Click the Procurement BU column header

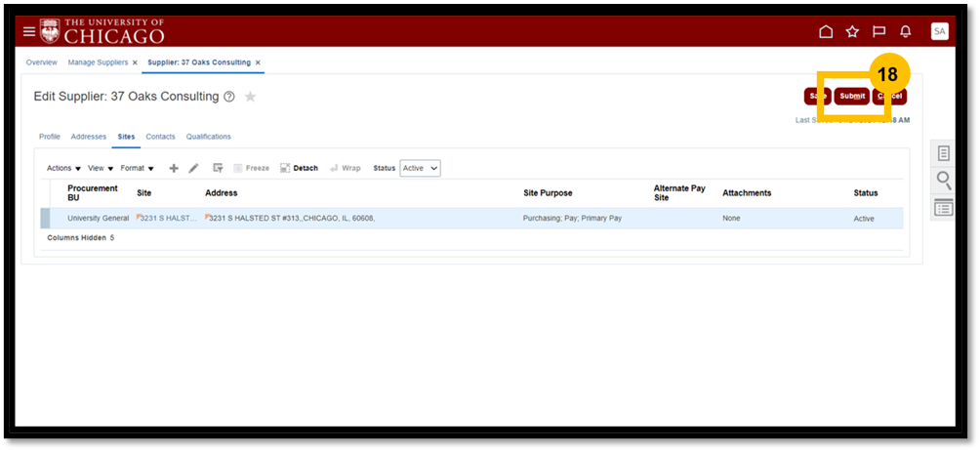tap(93, 192)
